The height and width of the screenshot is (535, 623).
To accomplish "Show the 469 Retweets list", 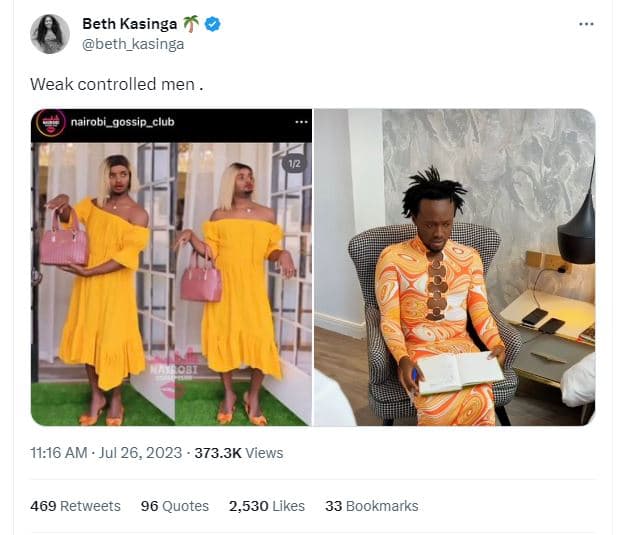I will (x=75, y=506).
